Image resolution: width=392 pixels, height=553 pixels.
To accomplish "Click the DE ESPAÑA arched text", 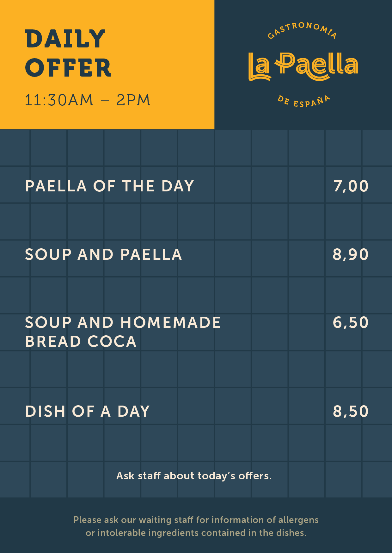I will 304,102.
